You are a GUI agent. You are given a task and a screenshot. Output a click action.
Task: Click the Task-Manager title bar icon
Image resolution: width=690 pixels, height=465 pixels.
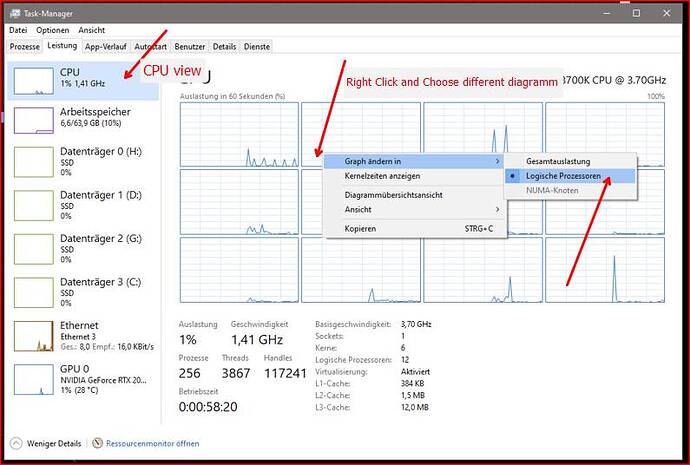pos(15,13)
